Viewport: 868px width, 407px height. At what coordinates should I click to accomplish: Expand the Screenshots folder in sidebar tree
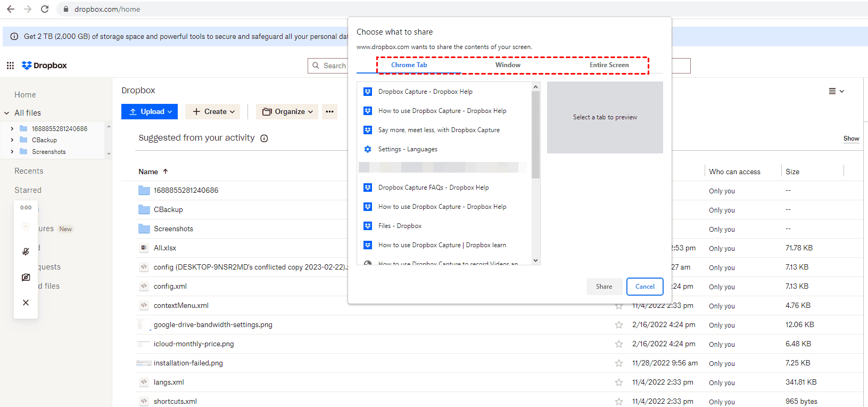coord(12,151)
